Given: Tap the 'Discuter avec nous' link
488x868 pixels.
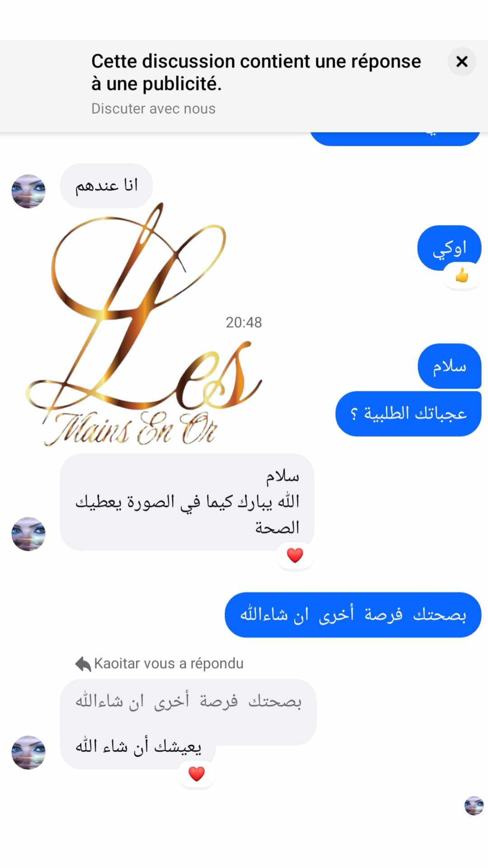Looking at the screenshot, I should (153, 108).
